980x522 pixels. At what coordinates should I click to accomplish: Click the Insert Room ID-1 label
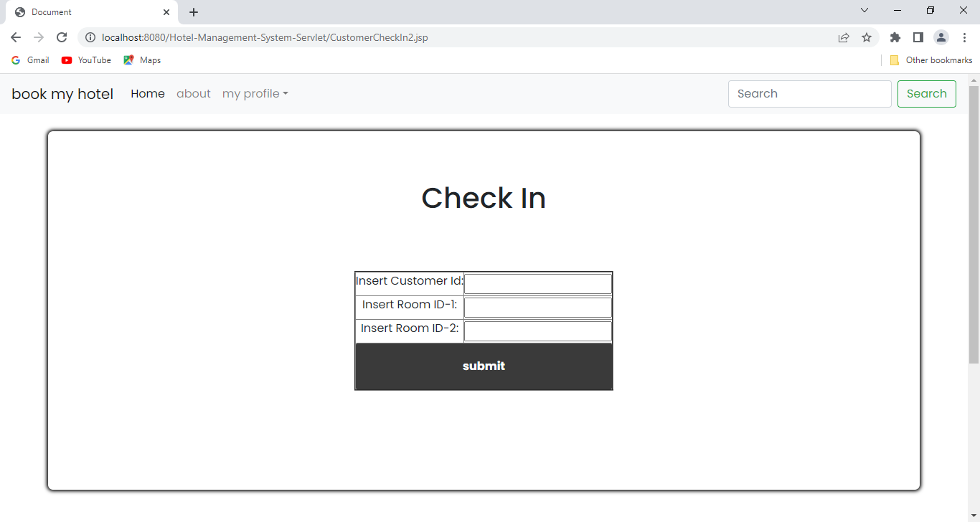[x=410, y=305]
